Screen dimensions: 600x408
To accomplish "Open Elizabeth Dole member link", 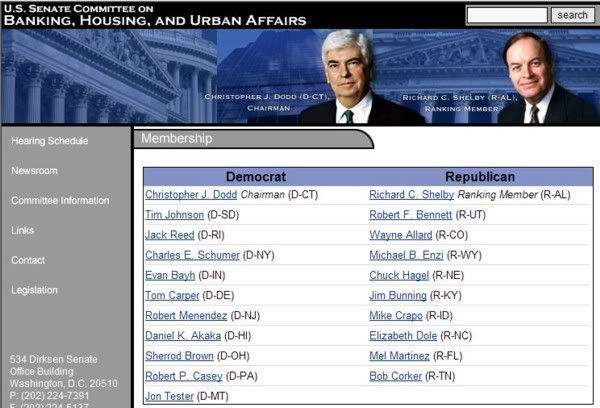I will click(x=403, y=336).
